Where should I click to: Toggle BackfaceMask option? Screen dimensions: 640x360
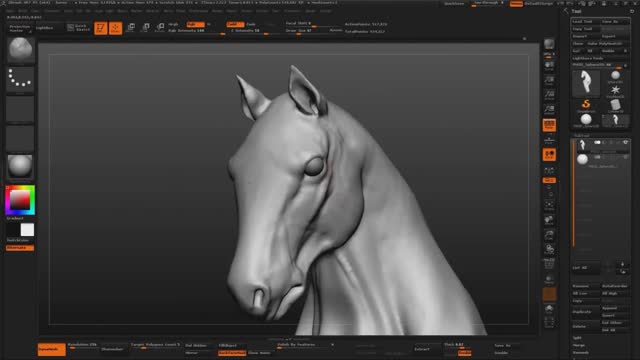[232, 353]
